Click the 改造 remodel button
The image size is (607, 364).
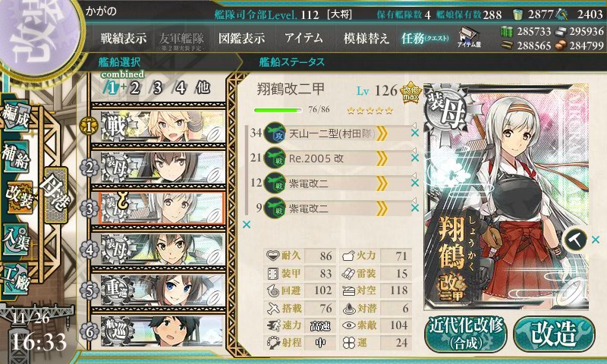click(554, 334)
